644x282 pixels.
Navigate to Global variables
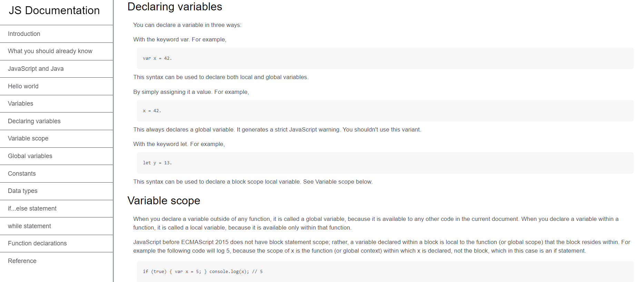click(x=30, y=156)
